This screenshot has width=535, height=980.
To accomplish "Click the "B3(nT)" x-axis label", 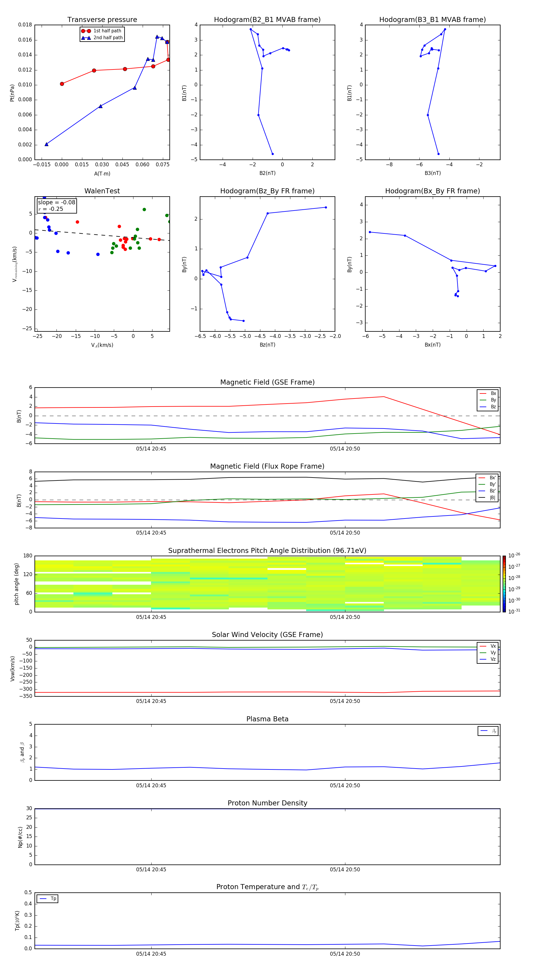I will pos(432,173).
